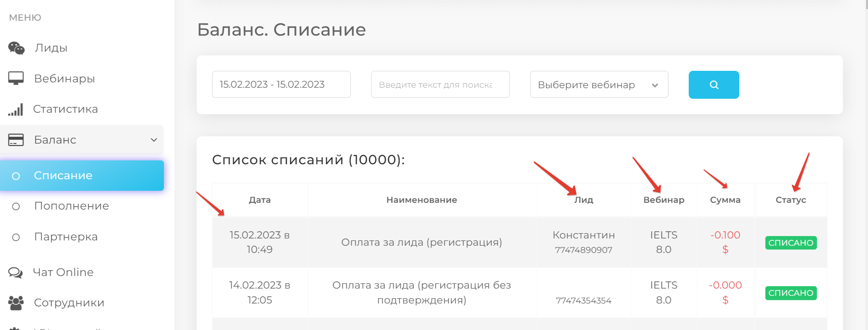The image size is (868, 330).
Task: Click the Statistics bar chart icon
Action: click(x=15, y=109)
